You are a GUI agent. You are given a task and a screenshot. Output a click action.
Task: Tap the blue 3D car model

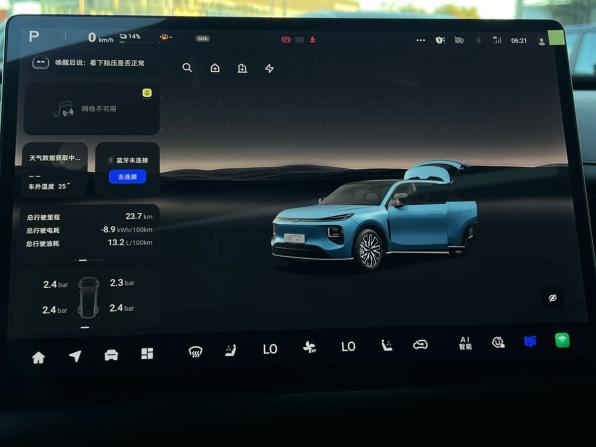click(374, 216)
